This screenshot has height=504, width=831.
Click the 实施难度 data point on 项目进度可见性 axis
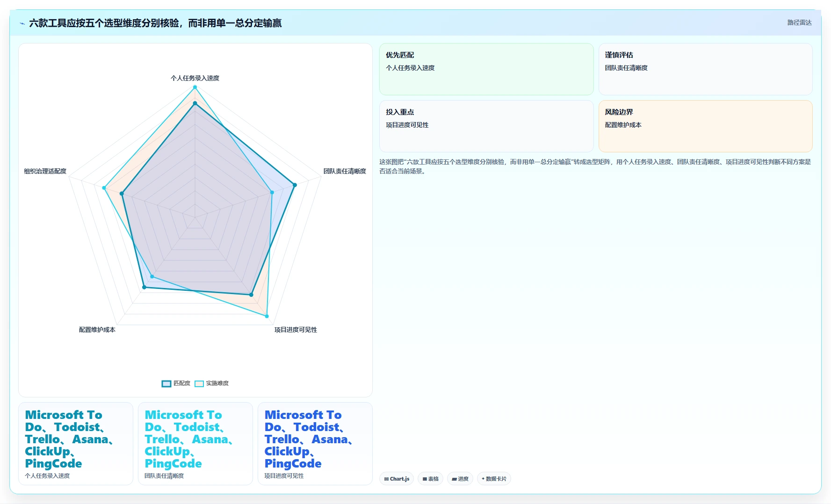point(267,316)
